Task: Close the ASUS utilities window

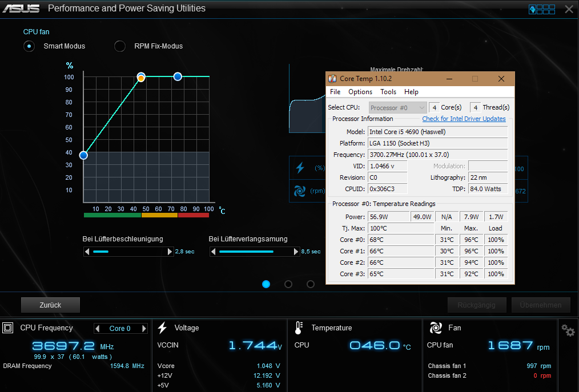Action: point(569,9)
